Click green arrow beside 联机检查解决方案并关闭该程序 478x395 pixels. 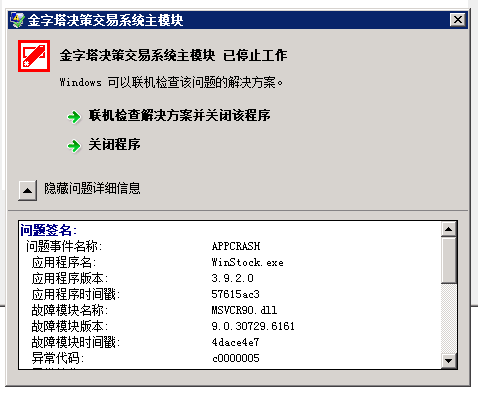pyautogui.click(x=74, y=117)
